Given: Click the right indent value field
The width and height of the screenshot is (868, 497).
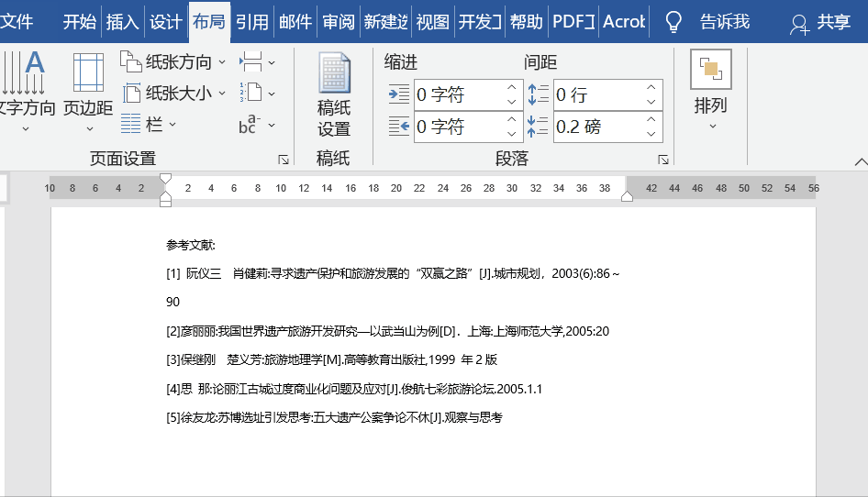Looking at the screenshot, I should (x=459, y=127).
